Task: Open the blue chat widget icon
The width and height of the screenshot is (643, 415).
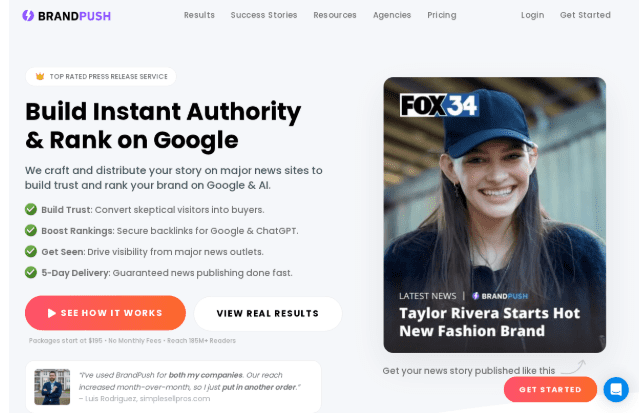Action: [616, 390]
